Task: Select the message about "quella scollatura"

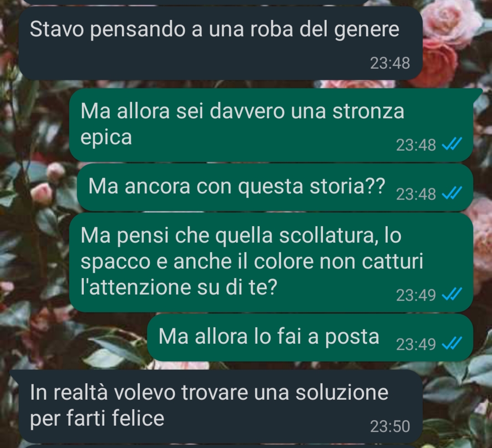Action: coord(271,262)
